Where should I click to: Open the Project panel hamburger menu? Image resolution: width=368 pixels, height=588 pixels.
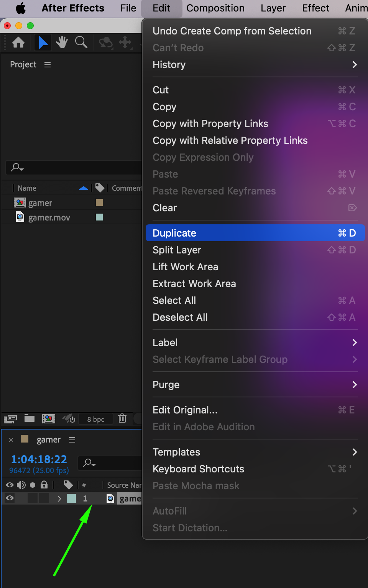48,65
